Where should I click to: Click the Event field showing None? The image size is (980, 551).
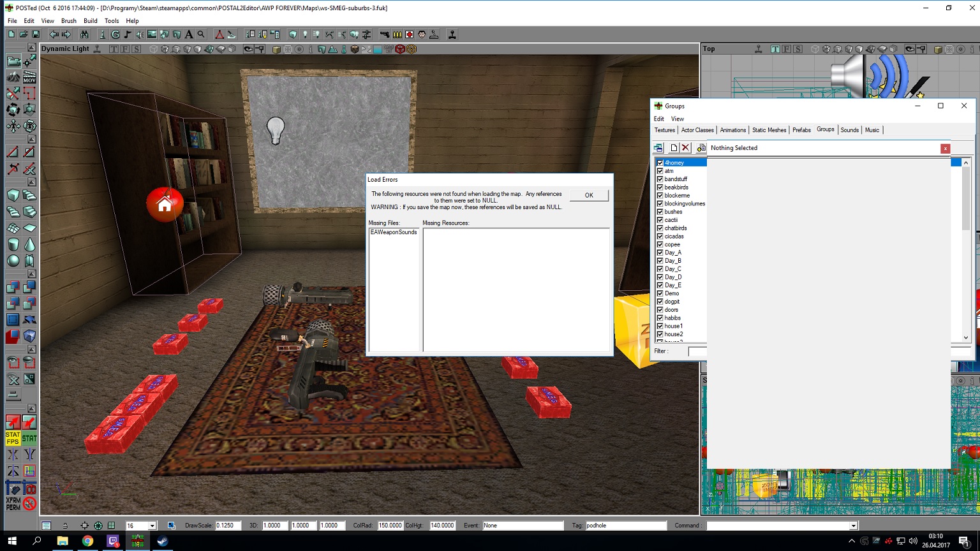523,525
